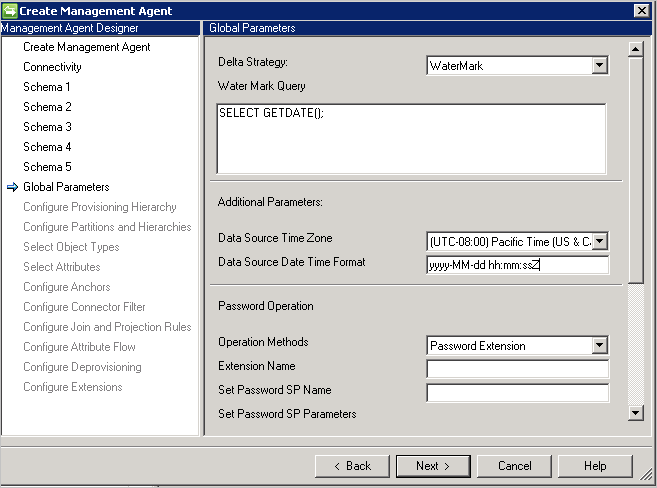Click the scroll down arrow of Global Parameters
This screenshot has width=657, height=488.
coord(636,413)
